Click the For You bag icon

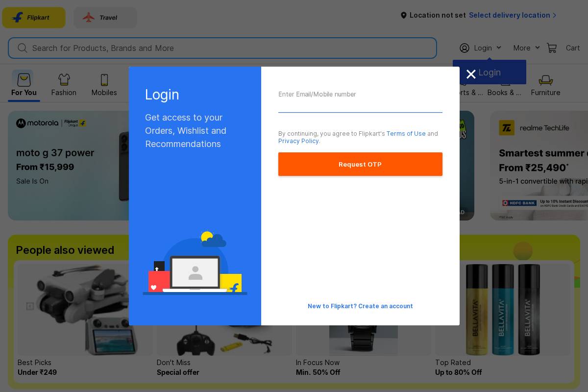(x=23, y=79)
